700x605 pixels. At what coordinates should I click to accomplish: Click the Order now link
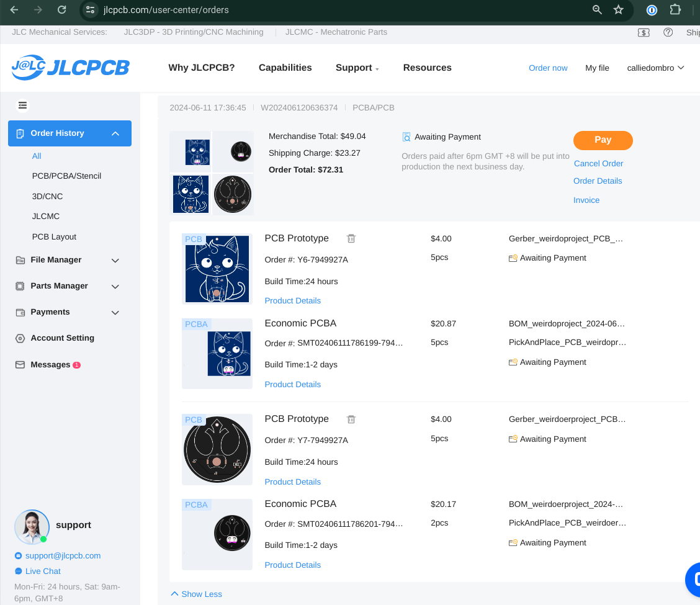pyautogui.click(x=548, y=68)
